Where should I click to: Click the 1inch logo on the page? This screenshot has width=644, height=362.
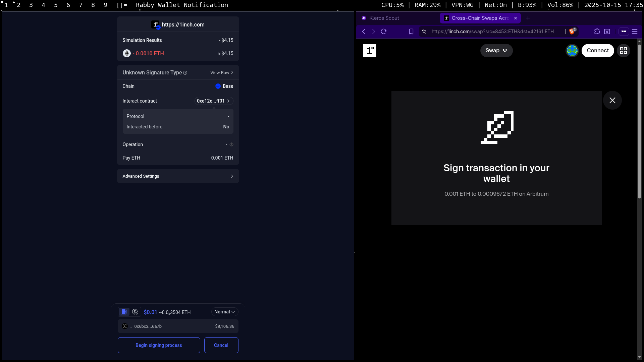370,51
